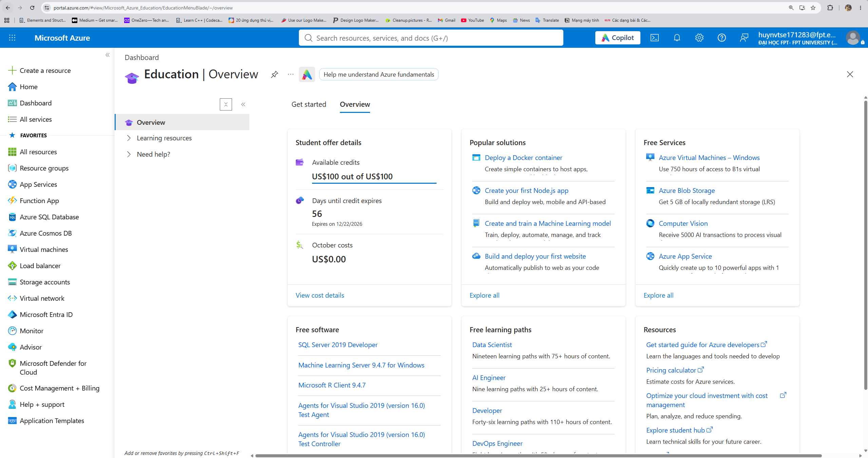Open Load balancer from favorites

[x=40, y=266]
